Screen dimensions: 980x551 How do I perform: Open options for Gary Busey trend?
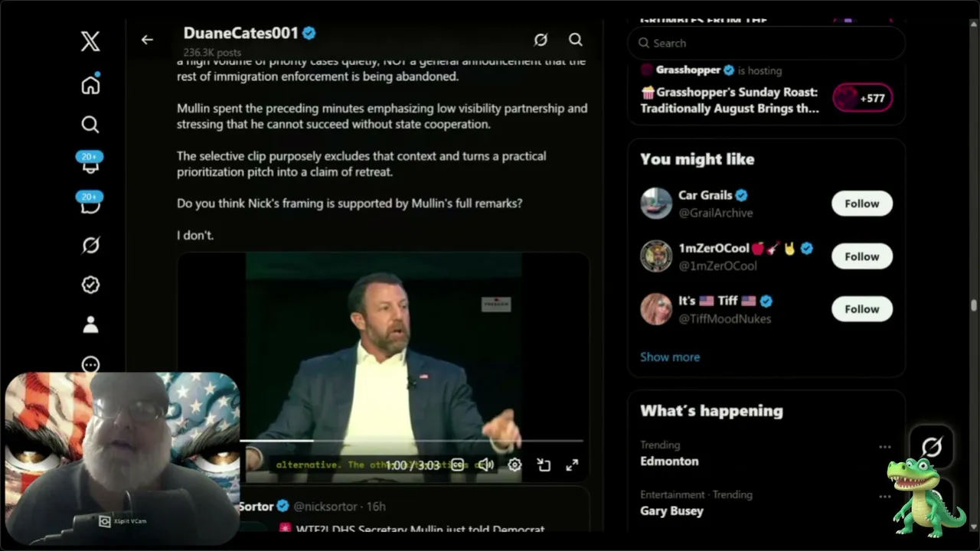click(x=885, y=497)
